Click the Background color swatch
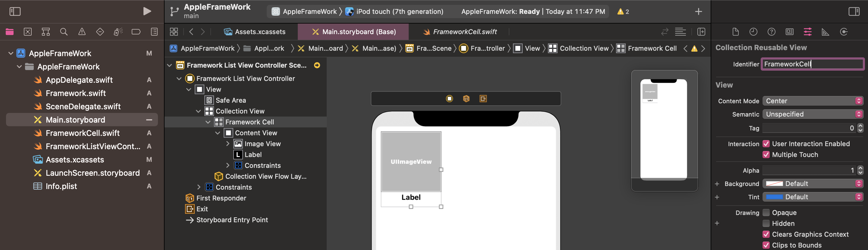The image size is (868, 250). point(774,184)
